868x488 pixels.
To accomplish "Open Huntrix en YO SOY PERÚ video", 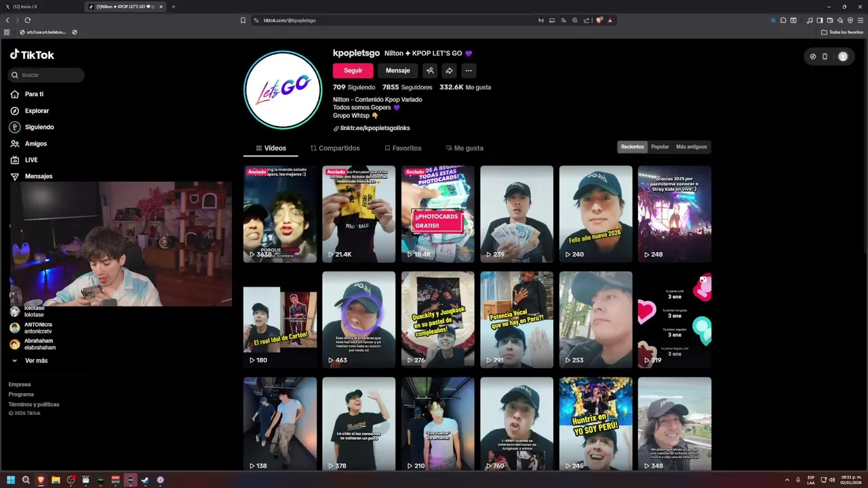I will (595, 424).
